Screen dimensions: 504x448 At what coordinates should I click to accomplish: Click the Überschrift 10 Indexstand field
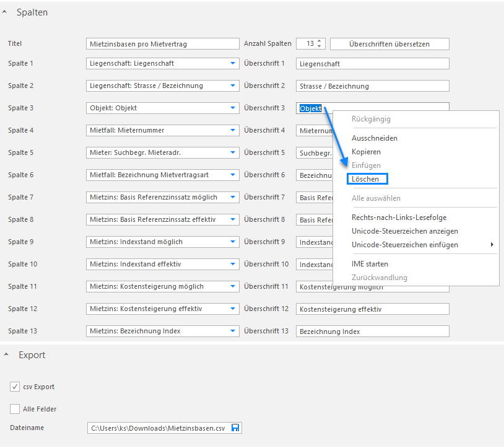click(315, 265)
